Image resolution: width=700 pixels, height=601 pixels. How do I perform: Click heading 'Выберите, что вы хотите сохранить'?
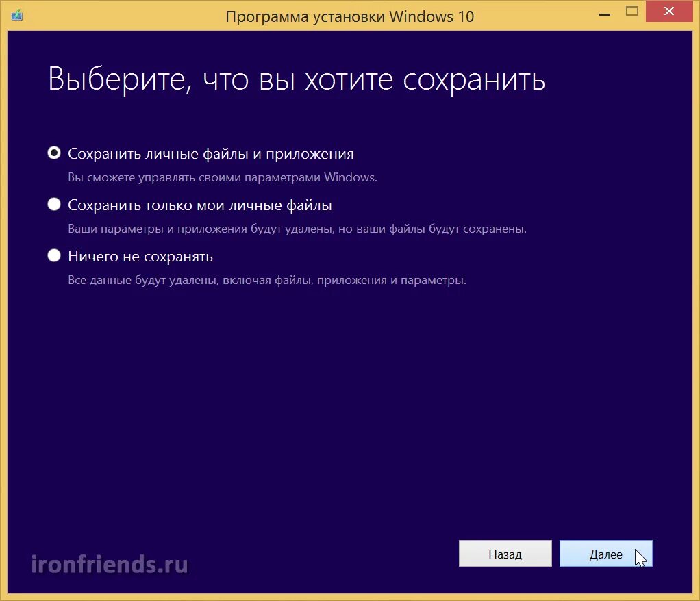coord(297,79)
